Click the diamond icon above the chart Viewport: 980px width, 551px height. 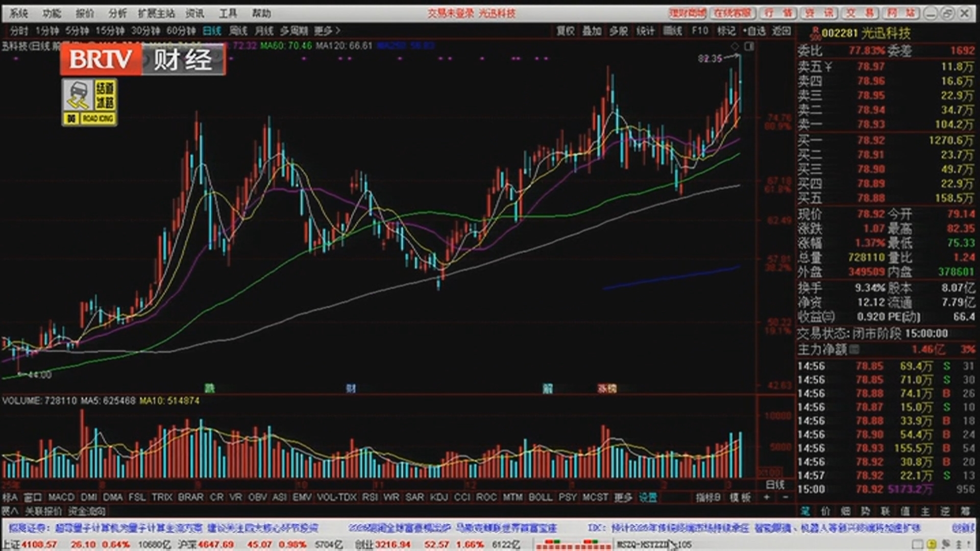pos(735,46)
